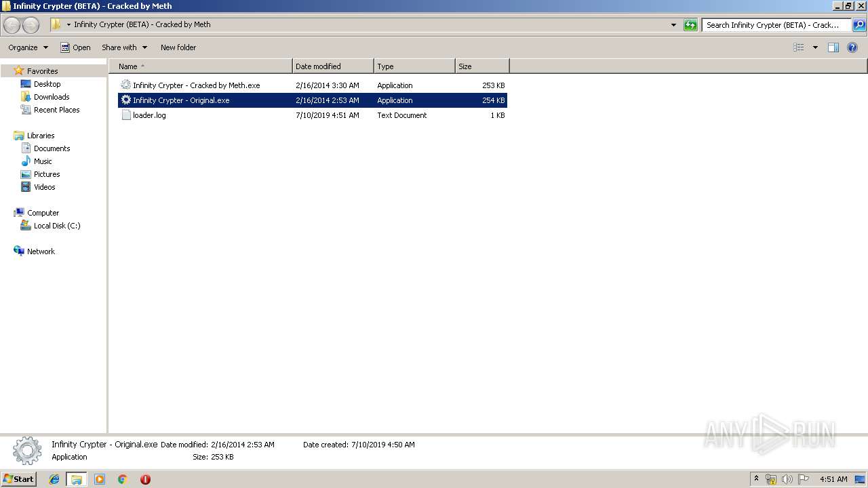Select the loader.log file icon
Screen dimensions: 868x488
pos(125,115)
